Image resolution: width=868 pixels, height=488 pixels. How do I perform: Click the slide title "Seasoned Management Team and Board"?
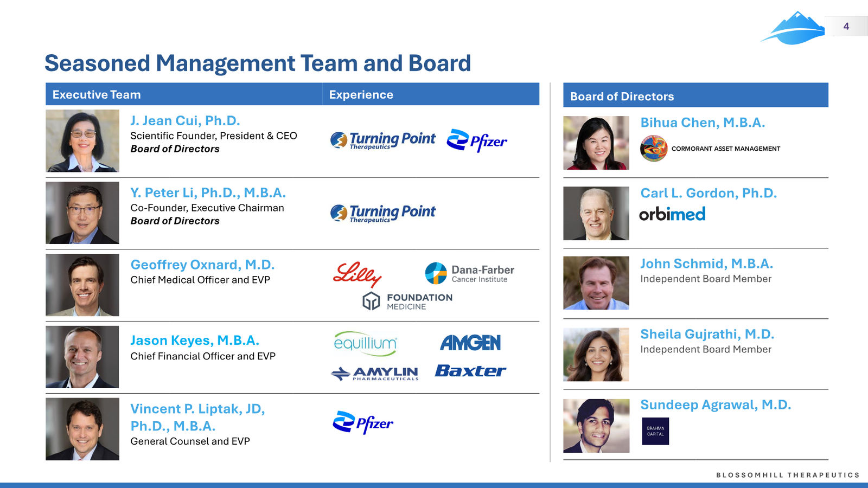[258, 63]
